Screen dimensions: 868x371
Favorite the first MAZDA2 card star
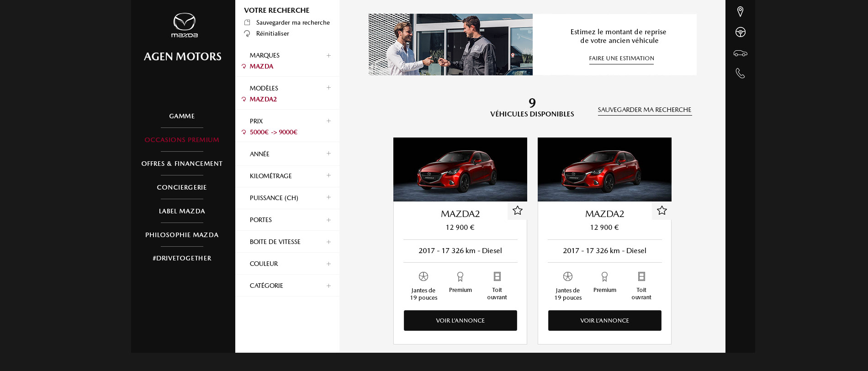pyautogui.click(x=517, y=210)
